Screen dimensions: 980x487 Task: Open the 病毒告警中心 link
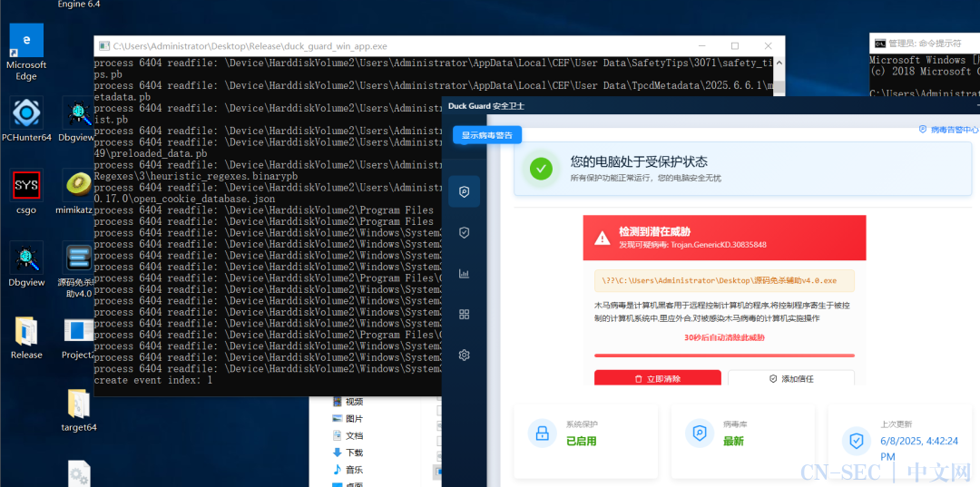pos(949,130)
